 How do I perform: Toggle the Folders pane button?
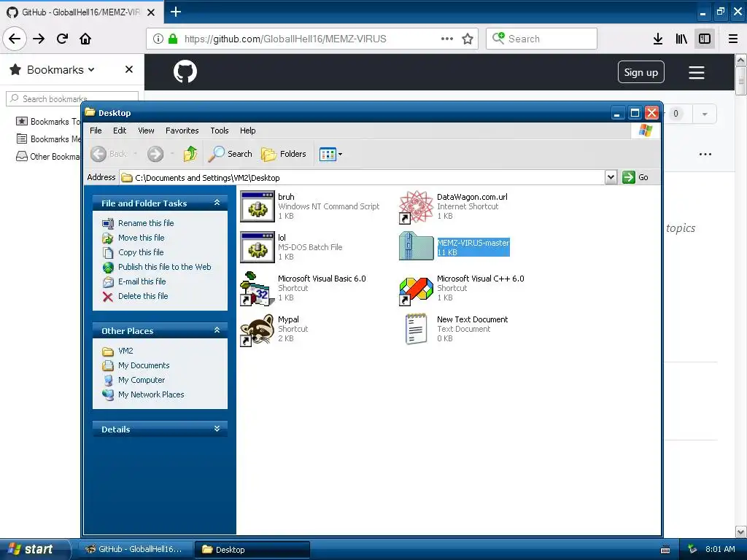[x=284, y=154]
